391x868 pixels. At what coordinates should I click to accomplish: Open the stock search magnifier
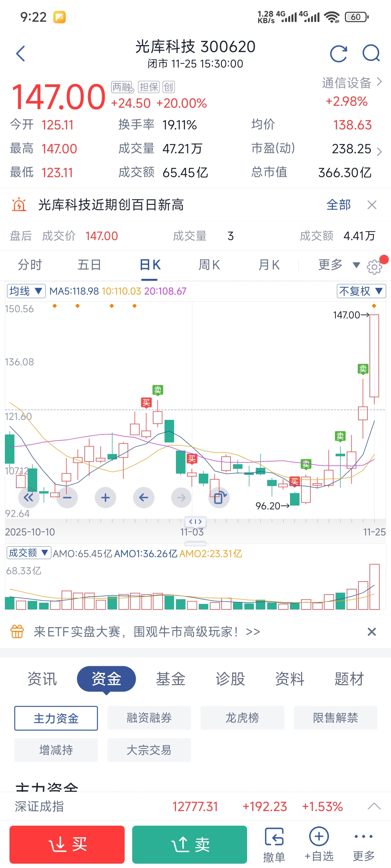[371, 54]
